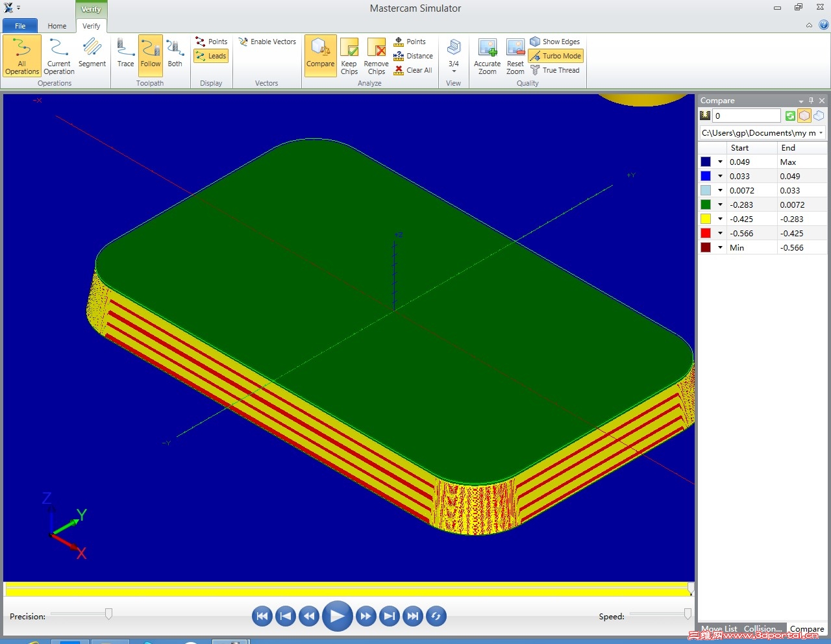Screen dimensions: 831x644
Task: Open color dropdown for the 0.033 row
Action: [720, 177]
